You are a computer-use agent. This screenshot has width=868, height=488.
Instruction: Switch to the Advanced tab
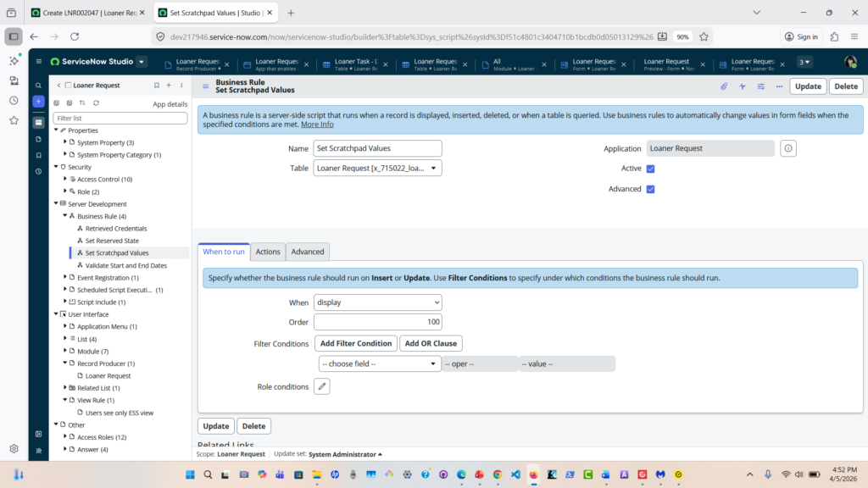308,252
